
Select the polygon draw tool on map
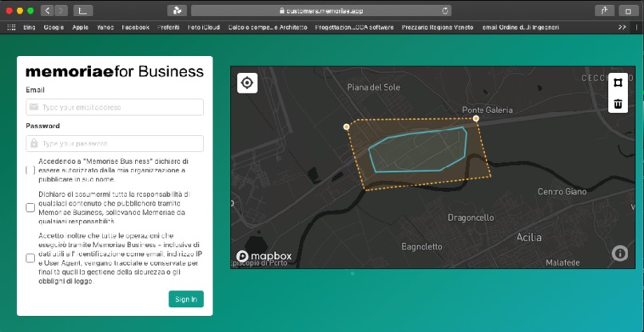(618, 82)
